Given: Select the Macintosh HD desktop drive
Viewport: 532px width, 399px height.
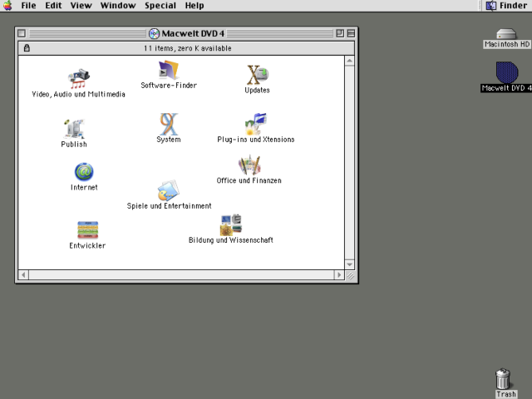Looking at the screenshot, I should pos(506,34).
